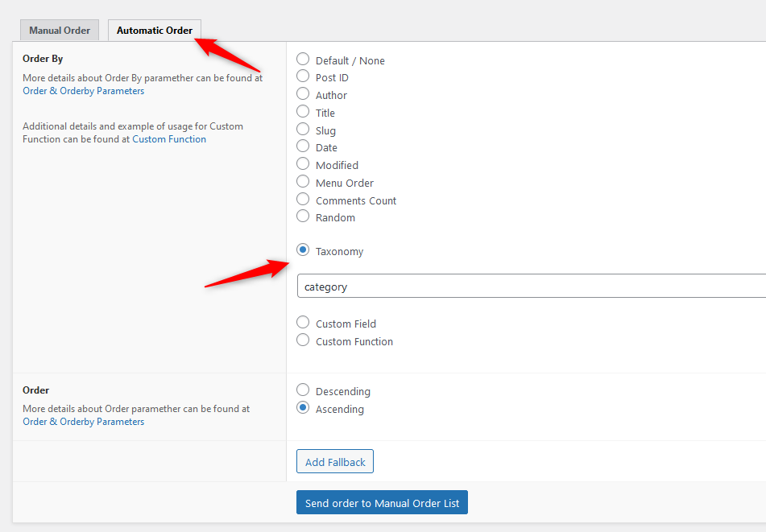Choose Custom Function radio button
The width and height of the screenshot is (766, 532).
pyautogui.click(x=303, y=340)
